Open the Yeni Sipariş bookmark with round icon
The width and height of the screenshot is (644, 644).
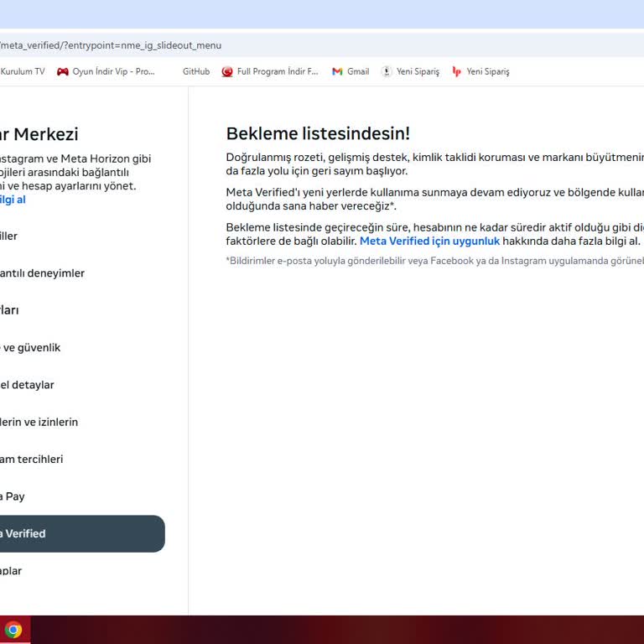click(x=410, y=71)
